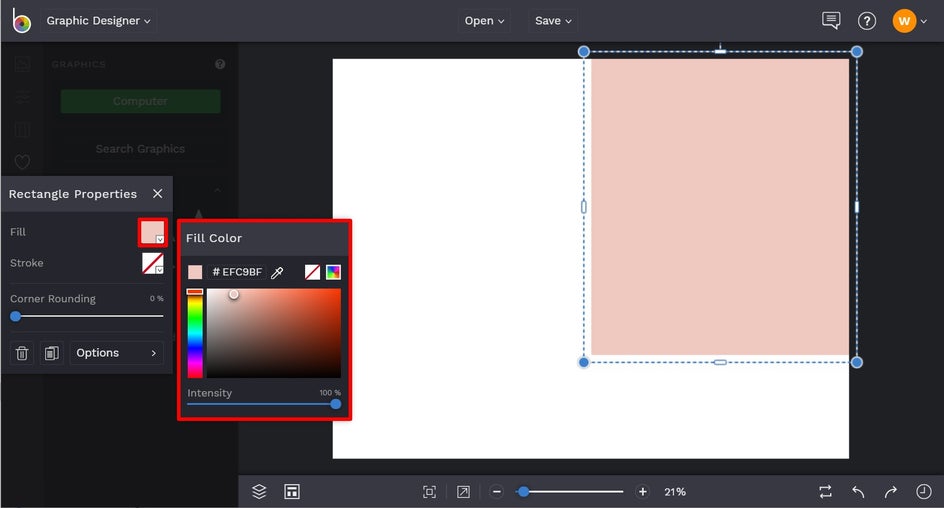Click the zoom slider handle
This screenshot has height=508, width=944.
pos(524,492)
